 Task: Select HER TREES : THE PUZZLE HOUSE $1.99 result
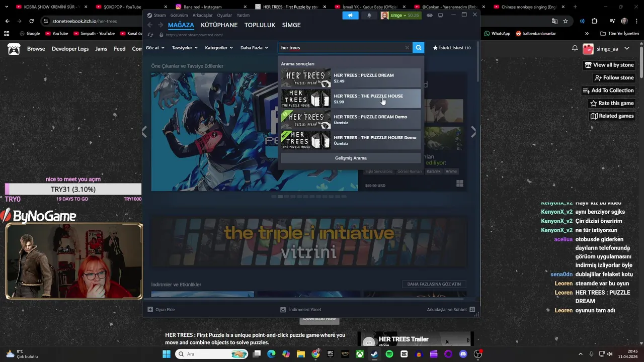point(351,99)
